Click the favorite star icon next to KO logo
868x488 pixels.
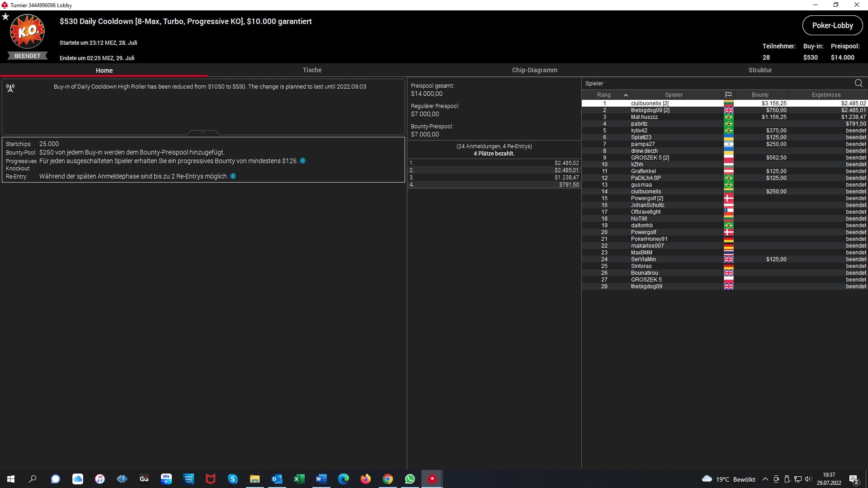point(5,16)
